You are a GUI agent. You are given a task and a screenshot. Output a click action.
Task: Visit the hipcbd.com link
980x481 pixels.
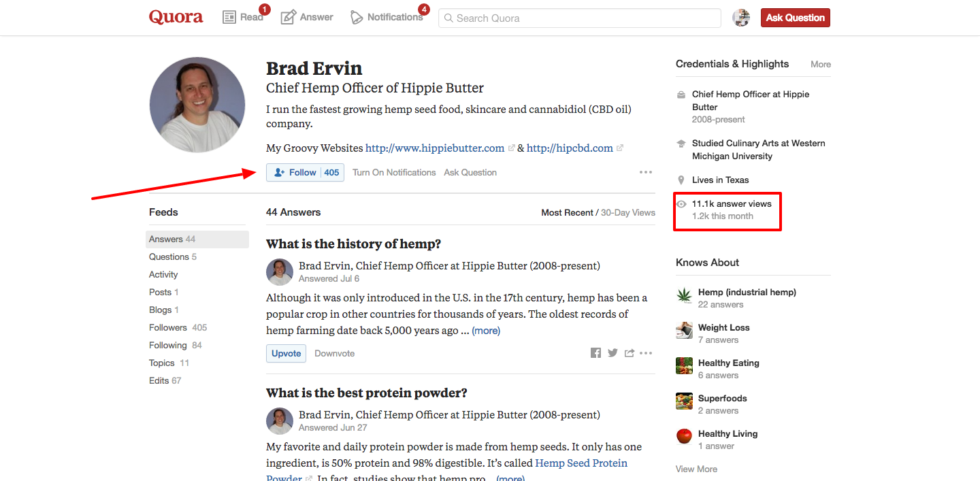570,148
